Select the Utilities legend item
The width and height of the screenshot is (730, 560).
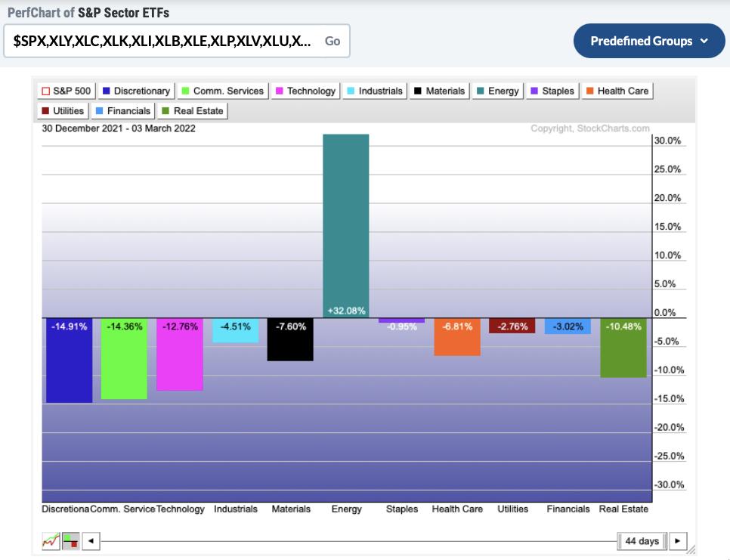(62, 111)
